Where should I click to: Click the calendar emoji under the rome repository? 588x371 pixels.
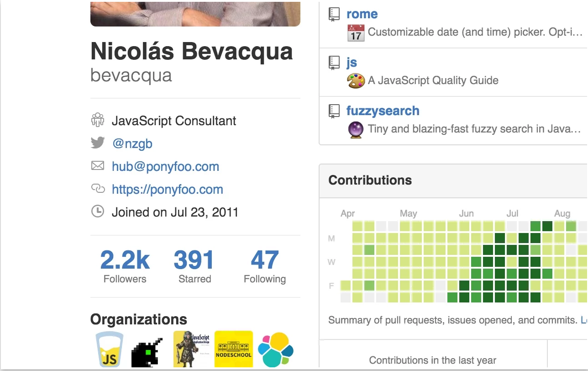point(355,32)
